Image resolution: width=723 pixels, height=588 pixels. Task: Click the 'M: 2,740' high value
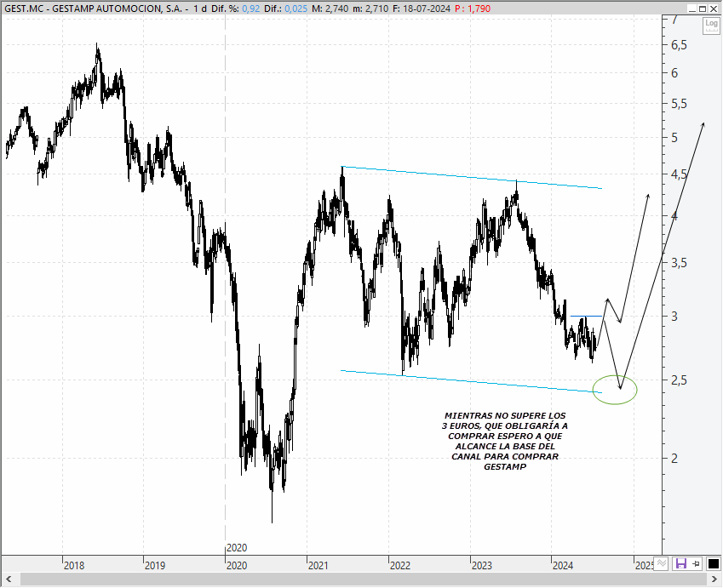coord(330,9)
